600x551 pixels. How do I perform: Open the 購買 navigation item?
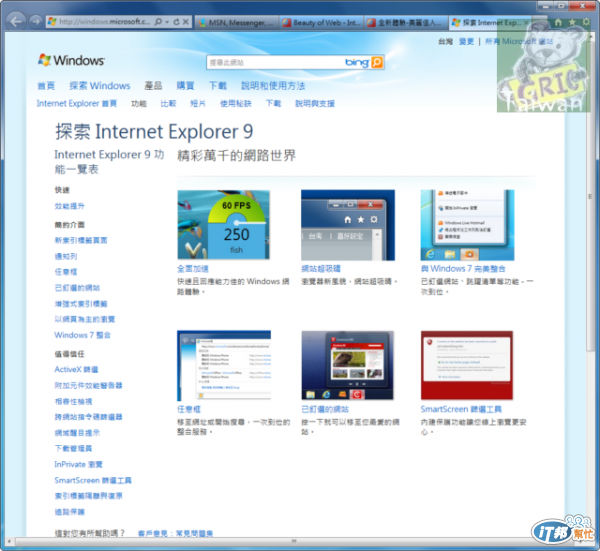185,86
